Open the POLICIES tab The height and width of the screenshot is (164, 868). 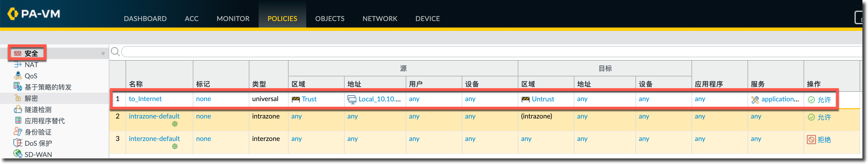point(282,19)
